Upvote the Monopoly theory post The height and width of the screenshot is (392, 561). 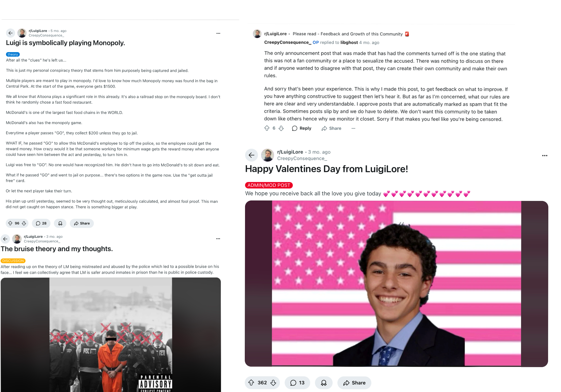click(10, 223)
